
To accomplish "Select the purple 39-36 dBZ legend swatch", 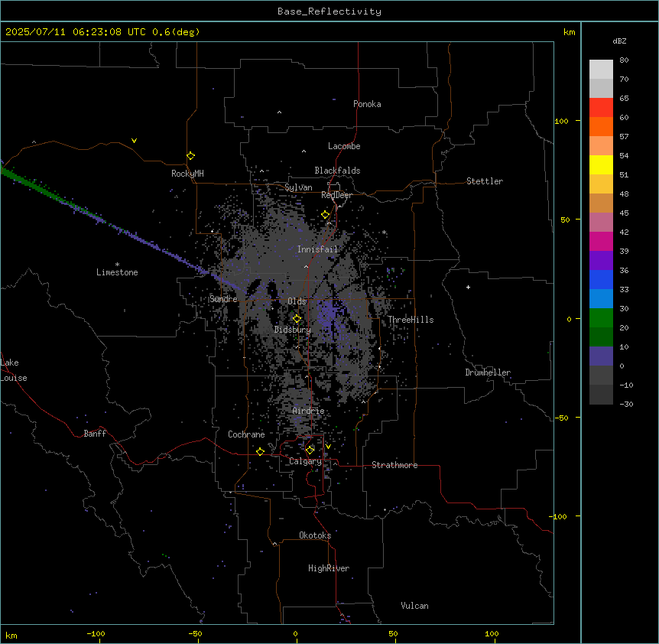I will coord(601,261).
